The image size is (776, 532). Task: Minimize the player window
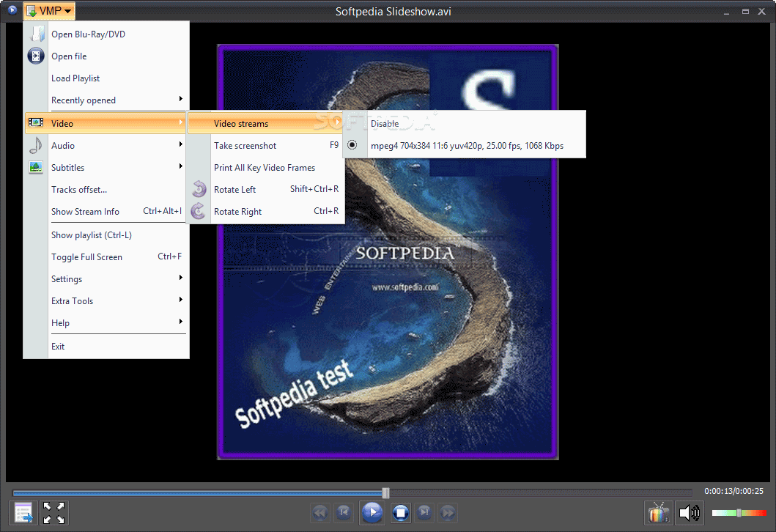pos(726,12)
